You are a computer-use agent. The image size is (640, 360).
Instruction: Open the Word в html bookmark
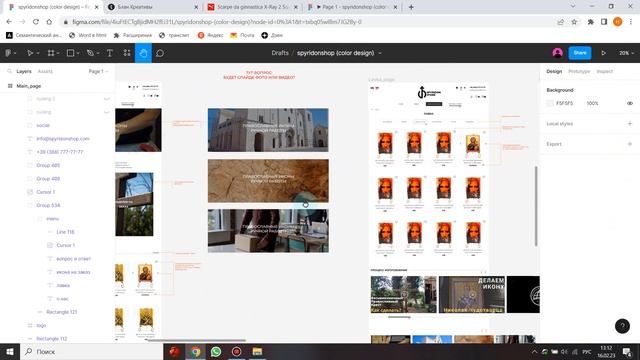click(x=88, y=36)
